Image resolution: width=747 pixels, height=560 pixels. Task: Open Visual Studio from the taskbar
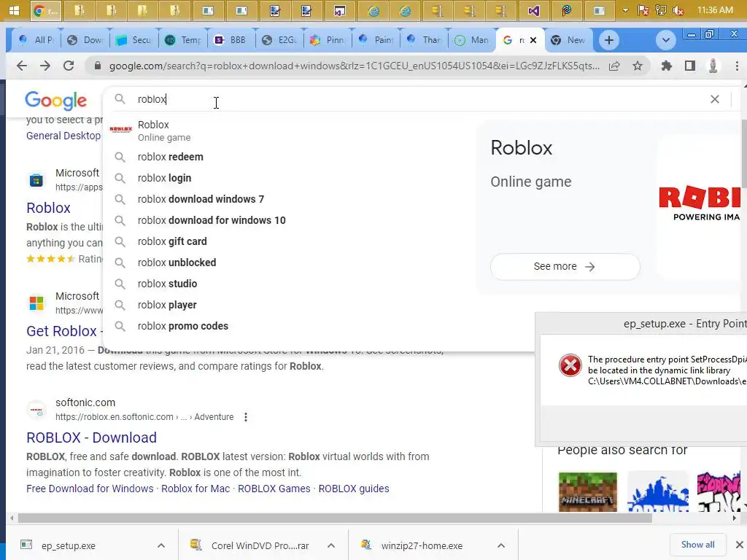coord(533,10)
